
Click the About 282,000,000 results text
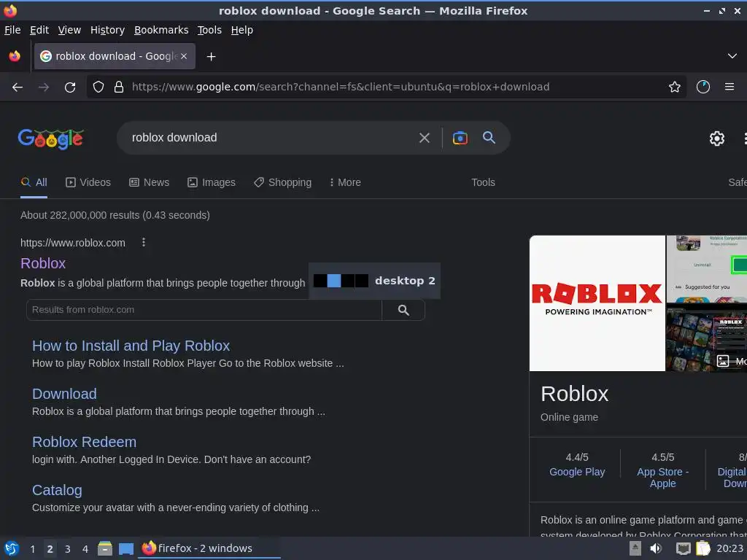115,215
